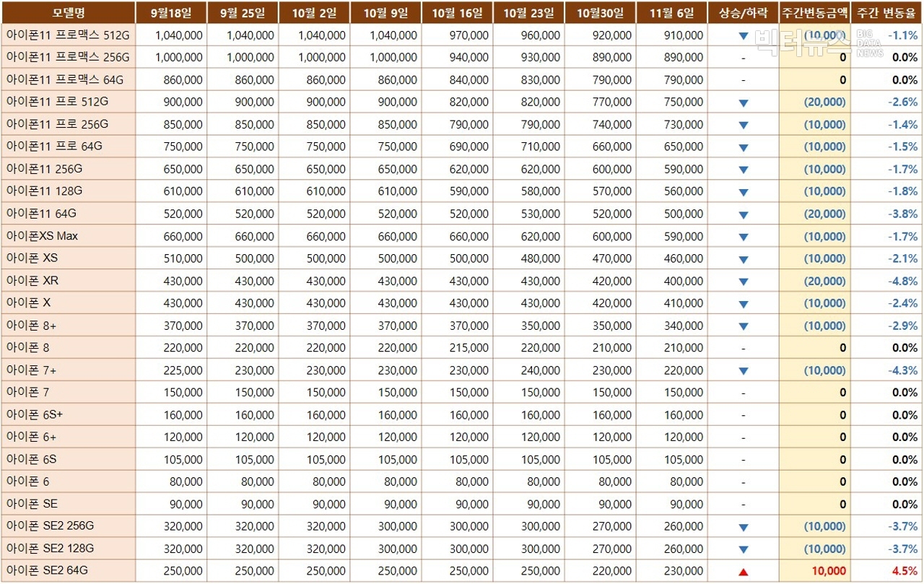Select the 10월 2일 column header
The width and height of the screenshot is (924, 584).
[315, 12]
